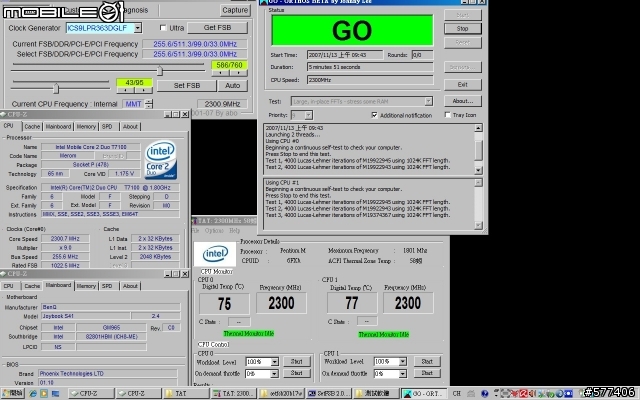The width and height of the screenshot is (640, 400).
Task: Click the ORTHOS window title bar icon
Action: click(x=263, y=2)
